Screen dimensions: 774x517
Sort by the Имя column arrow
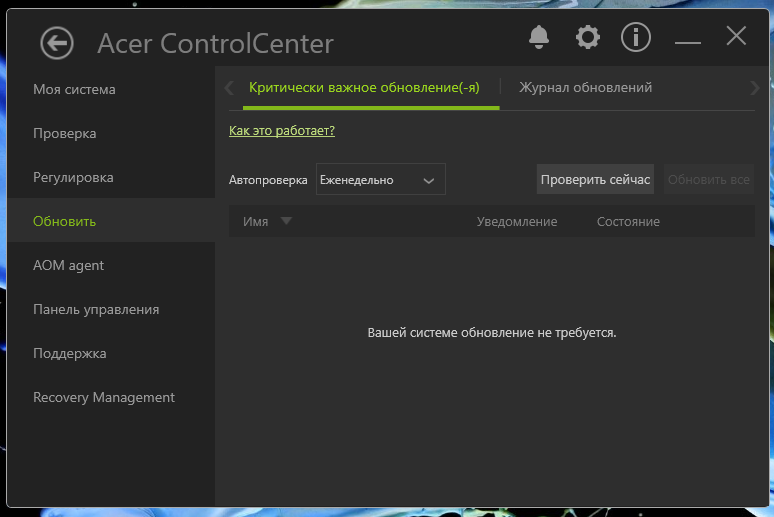coord(286,221)
